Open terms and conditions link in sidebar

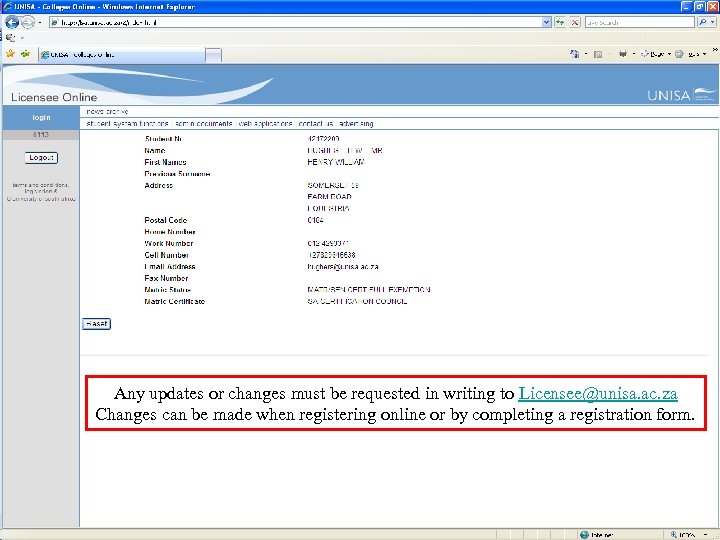41,185
